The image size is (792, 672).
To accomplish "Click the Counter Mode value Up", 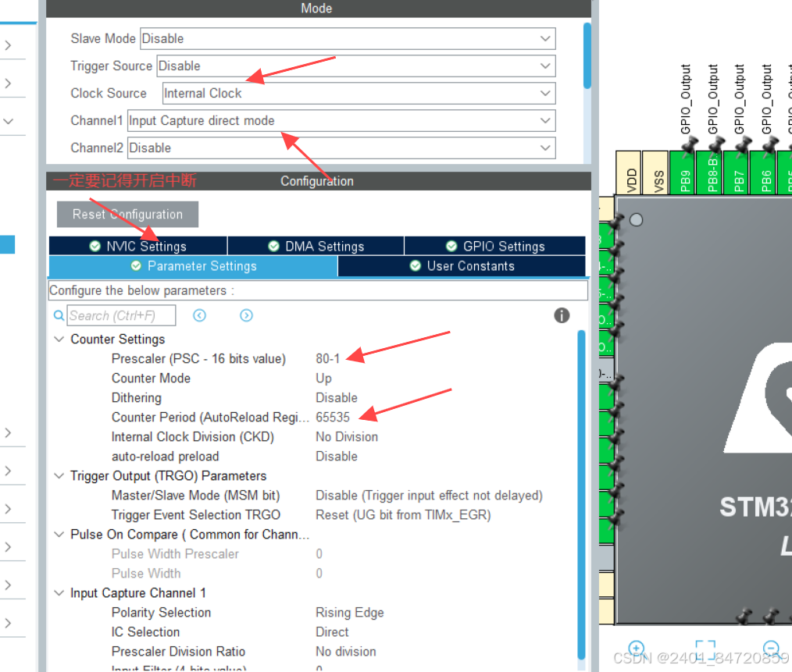I will (324, 379).
